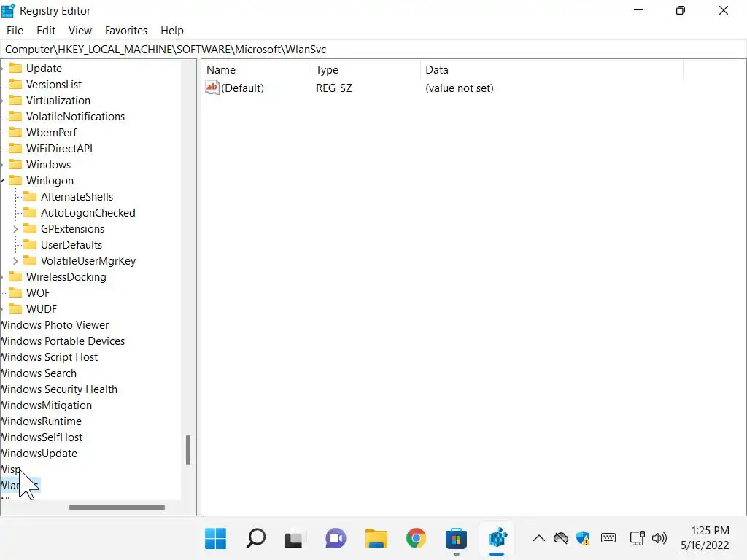Select the Windows Script Host key

50,357
